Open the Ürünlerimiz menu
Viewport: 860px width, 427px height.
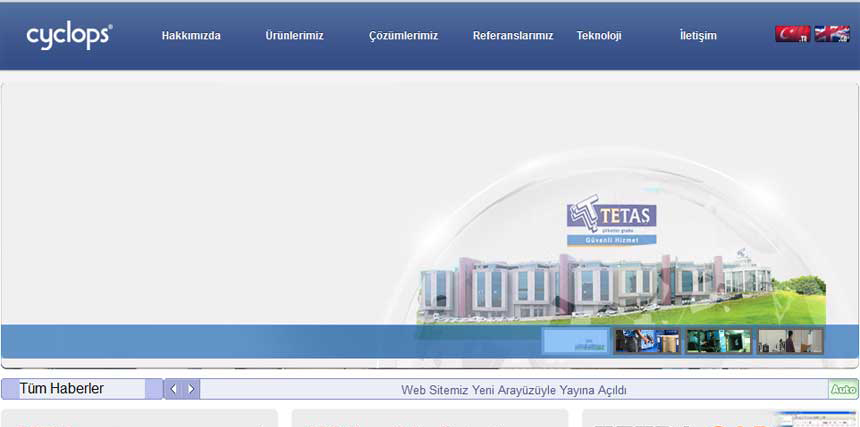(295, 36)
